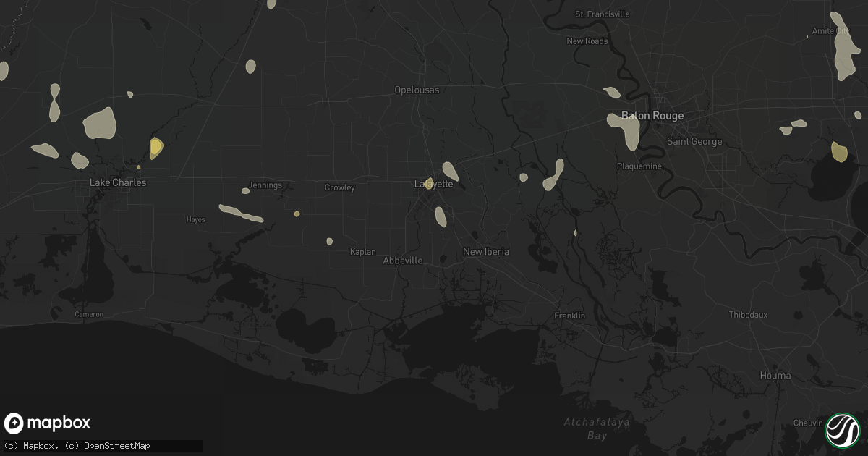Viewport: 868px width, 456px height.
Task: Click the Jennings label
Action: click(x=265, y=185)
